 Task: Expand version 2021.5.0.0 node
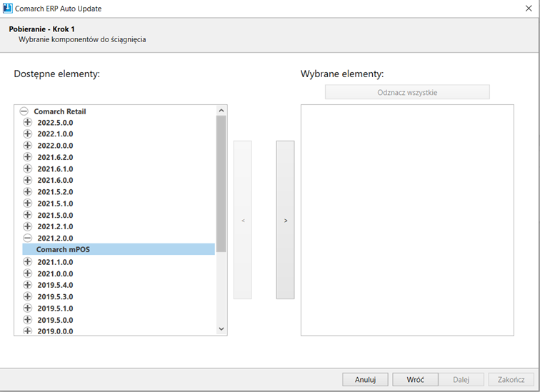point(28,215)
